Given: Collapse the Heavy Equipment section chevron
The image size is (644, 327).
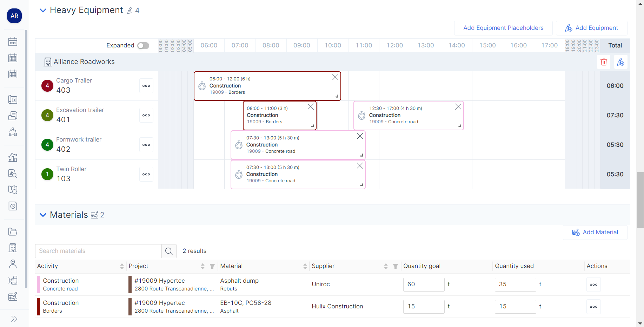Looking at the screenshot, I should point(43,10).
